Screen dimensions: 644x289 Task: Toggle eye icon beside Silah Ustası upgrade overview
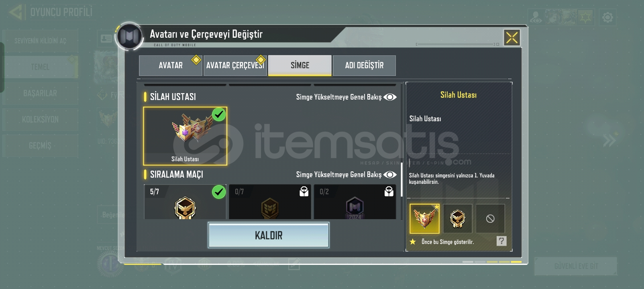click(390, 97)
